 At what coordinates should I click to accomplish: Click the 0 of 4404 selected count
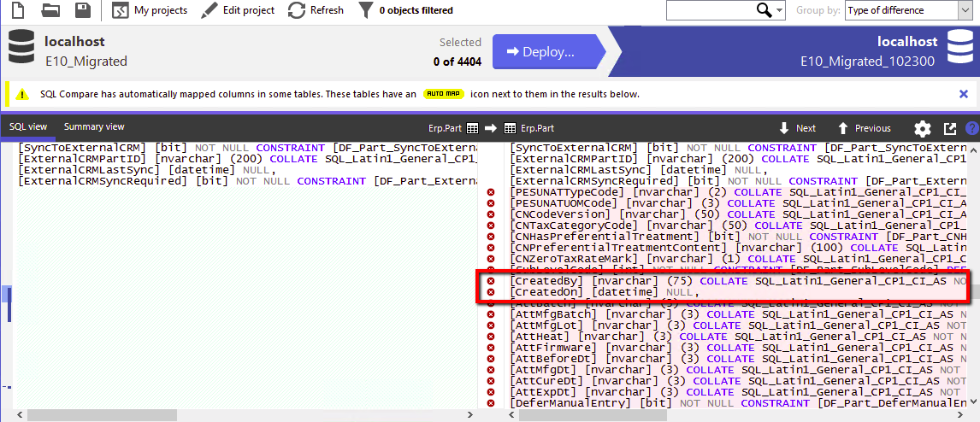click(x=457, y=62)
